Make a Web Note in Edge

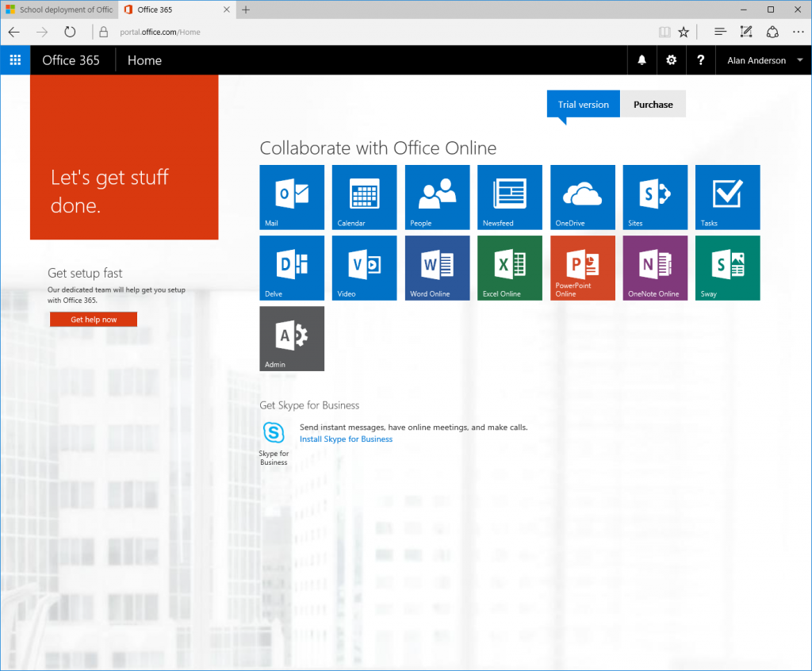[745, 33]
